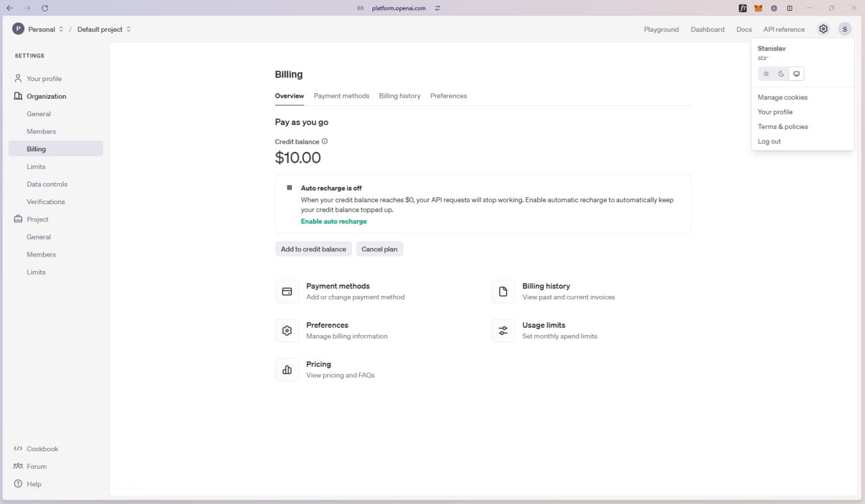Open the Billing history document icon
The width and height of the screenshot is (865, 504).
503,292
